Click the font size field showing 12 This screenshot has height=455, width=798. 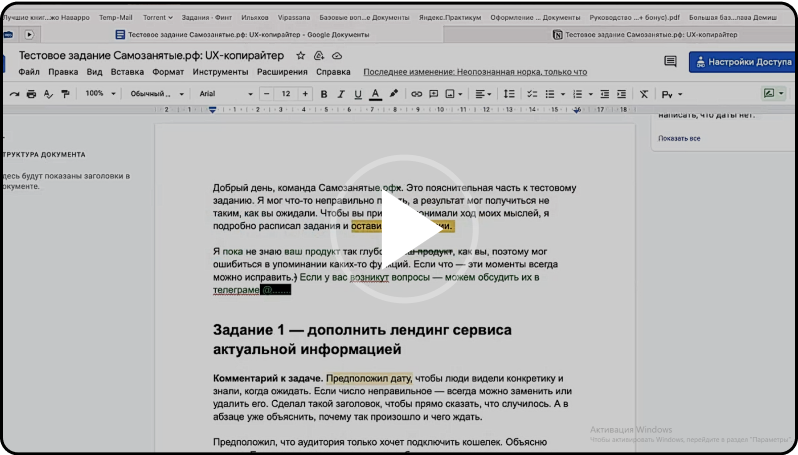point(286,94)
